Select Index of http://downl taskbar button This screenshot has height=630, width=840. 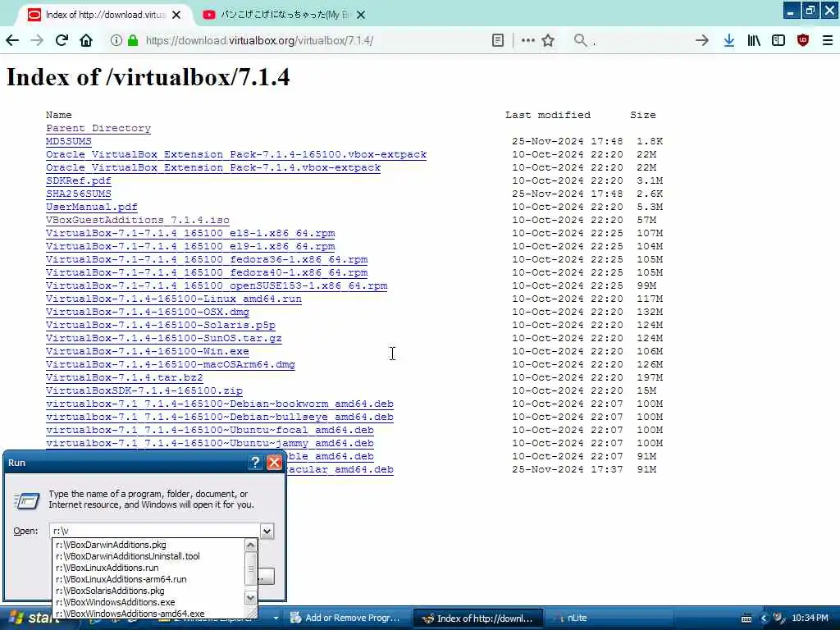478,619
